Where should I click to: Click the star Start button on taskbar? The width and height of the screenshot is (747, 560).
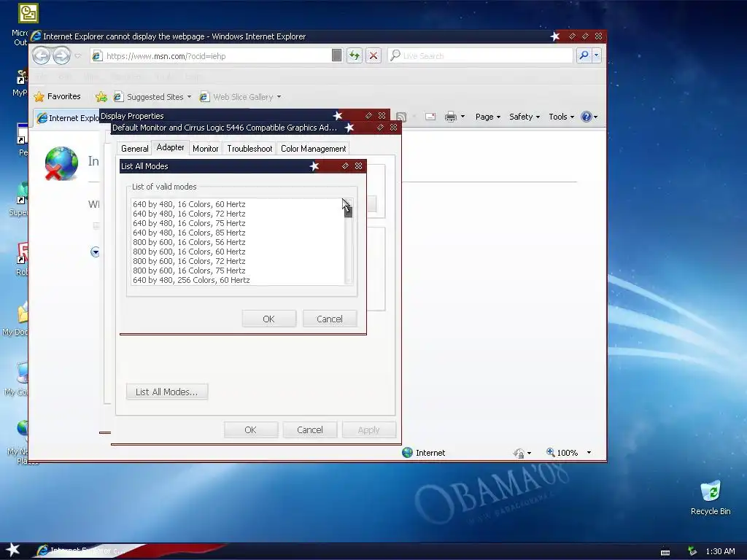(13, 550)
